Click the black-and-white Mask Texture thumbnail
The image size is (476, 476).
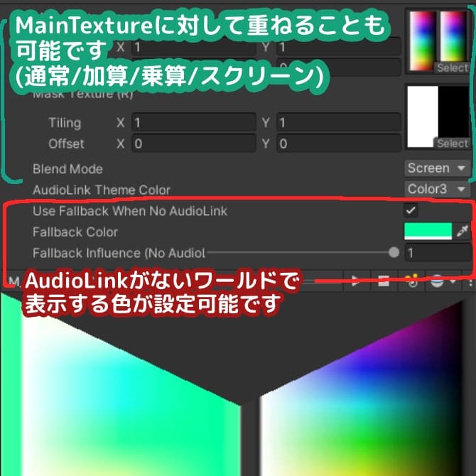tap(438, 117)
